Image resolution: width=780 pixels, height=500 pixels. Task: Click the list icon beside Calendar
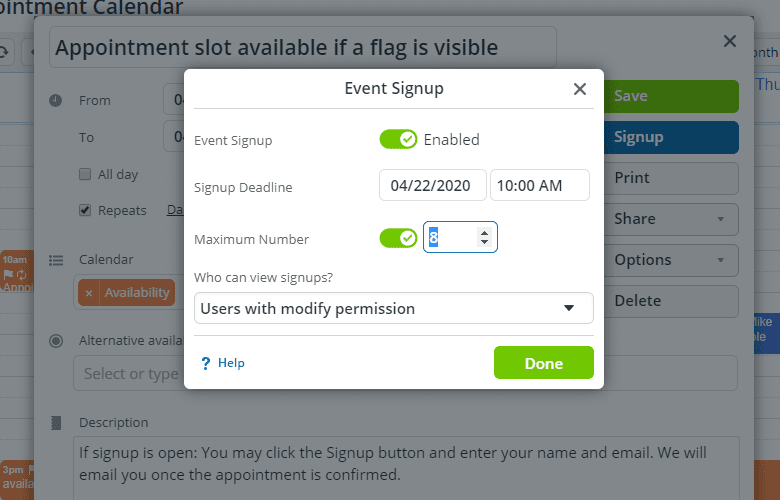[56, 260]
